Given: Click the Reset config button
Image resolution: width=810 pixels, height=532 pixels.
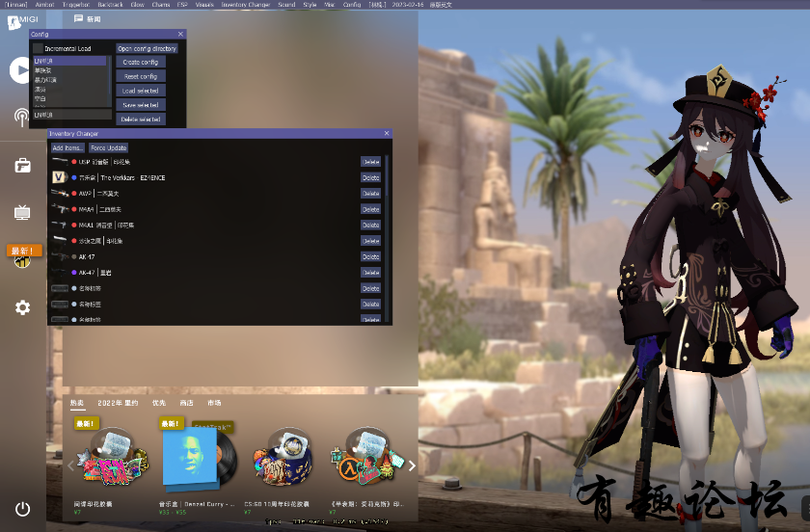Looking at the screenshot, I should pos(141,76).
